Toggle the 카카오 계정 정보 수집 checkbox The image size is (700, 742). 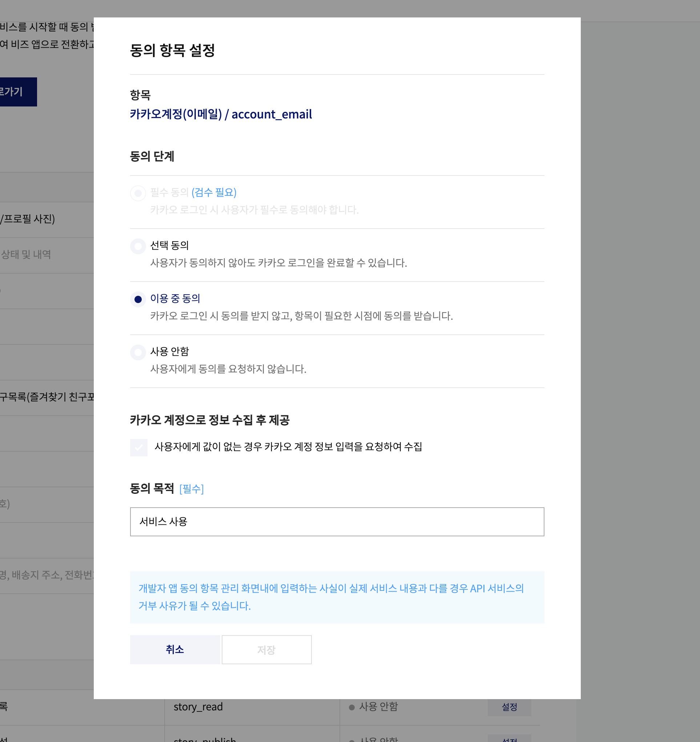point(138,447)
